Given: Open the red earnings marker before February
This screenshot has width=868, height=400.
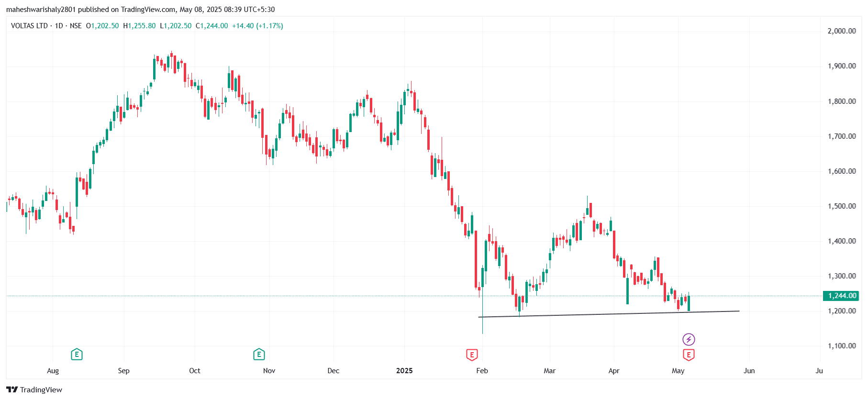Looking at the screenshot, I should click(x=472, y=355).
